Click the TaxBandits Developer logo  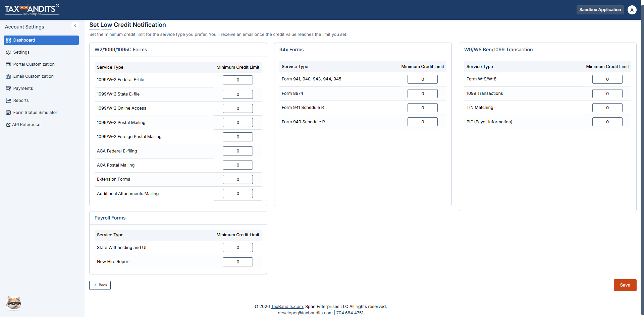32,10
